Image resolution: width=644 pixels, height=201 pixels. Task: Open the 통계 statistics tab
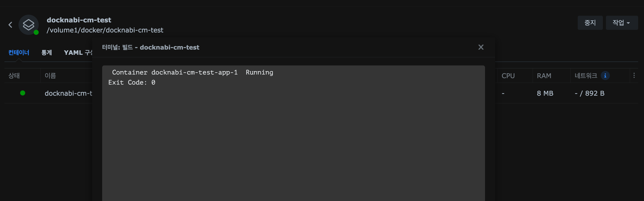point(47,53)
